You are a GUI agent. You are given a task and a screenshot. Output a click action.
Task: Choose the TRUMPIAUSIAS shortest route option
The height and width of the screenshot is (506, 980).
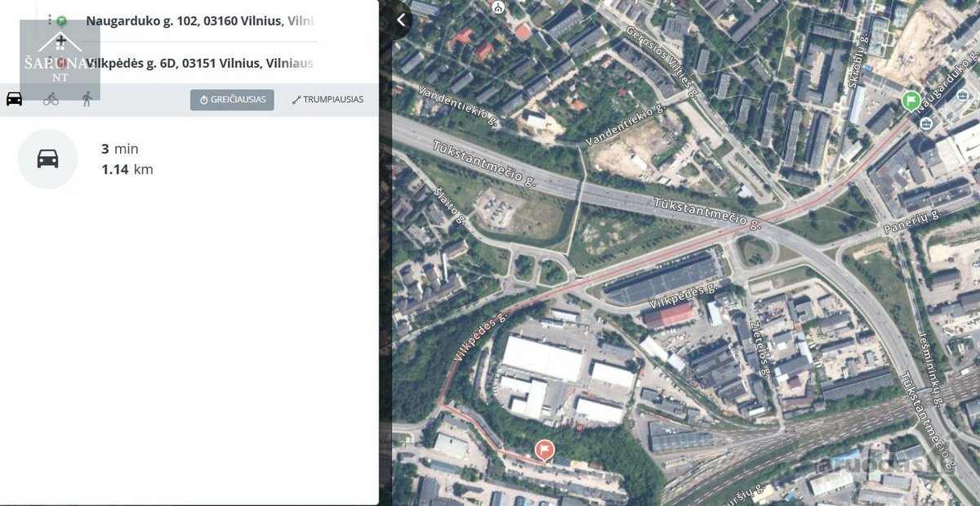[x=327, y=100]
